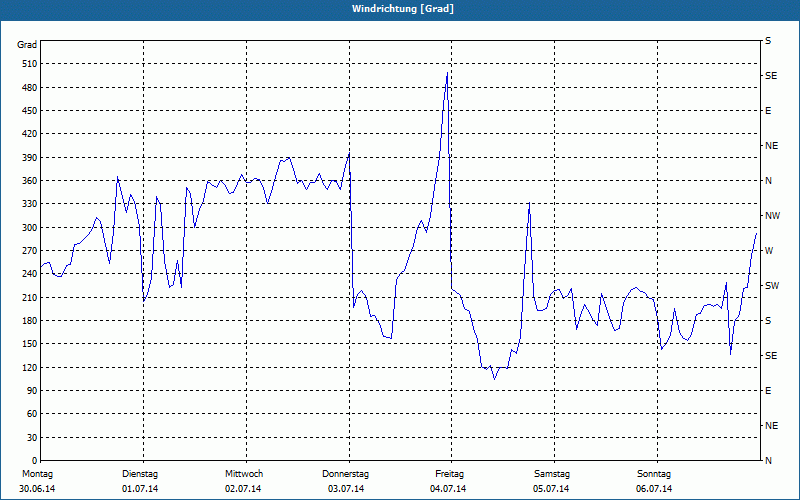The height and width of the screenshot is (500, 800).
Task: Click the 30 y-axis value
Action: click(30, 438)
